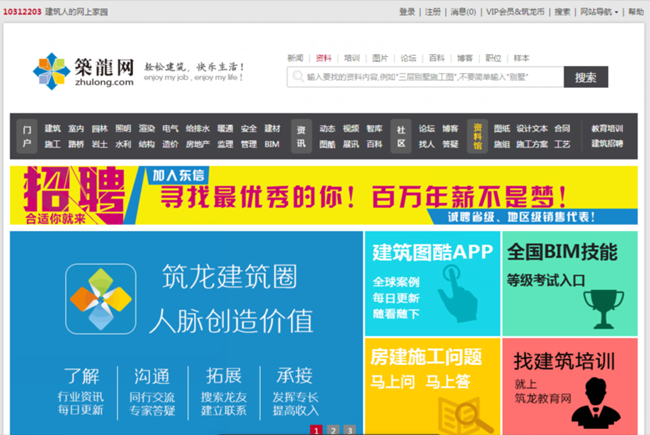Open 施工方案 in the 资料馆 section
This screenshot has height=435, width=650.
coord(532,144)
